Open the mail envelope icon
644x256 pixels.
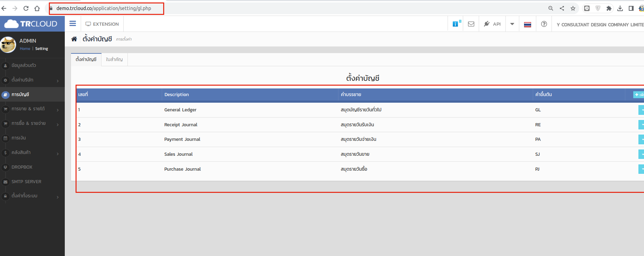[471, 24]
